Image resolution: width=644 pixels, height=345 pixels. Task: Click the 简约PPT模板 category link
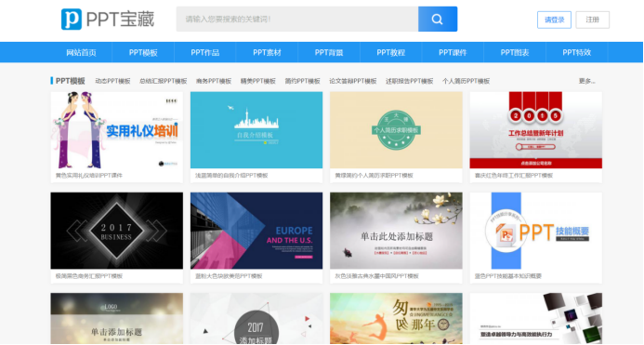[302, 81]
